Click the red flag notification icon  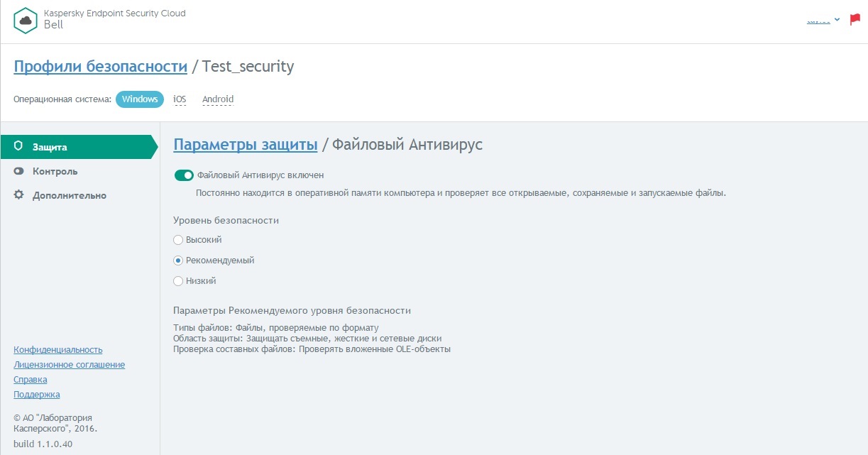tap(855, 20)
